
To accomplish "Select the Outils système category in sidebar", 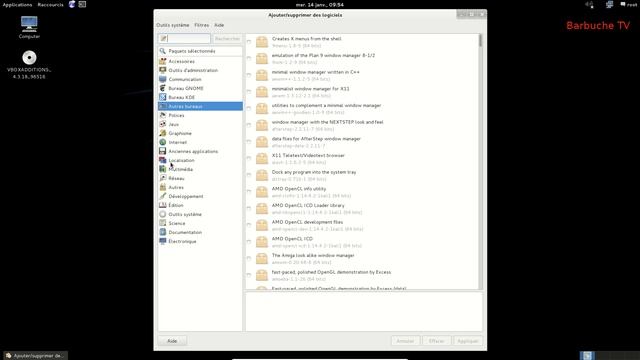I will (x=200, y=214).
